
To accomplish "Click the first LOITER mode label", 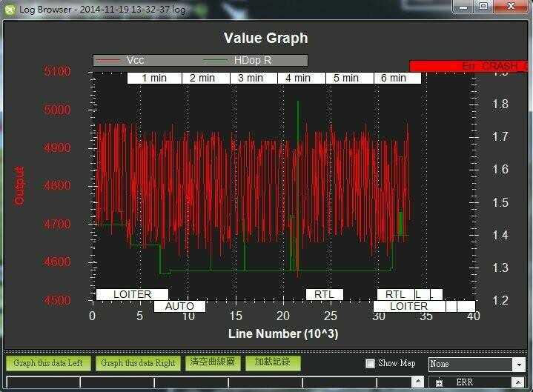I will (132, 294).
